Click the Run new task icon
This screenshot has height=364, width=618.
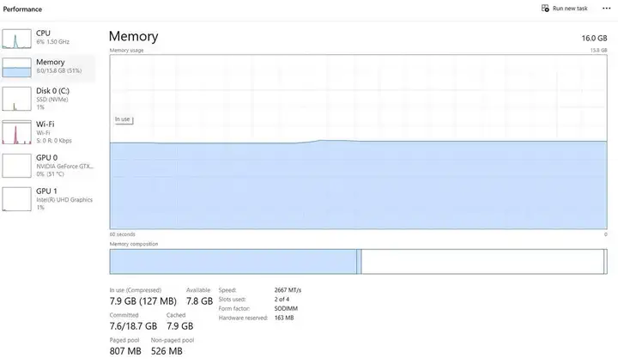(545, 9)
